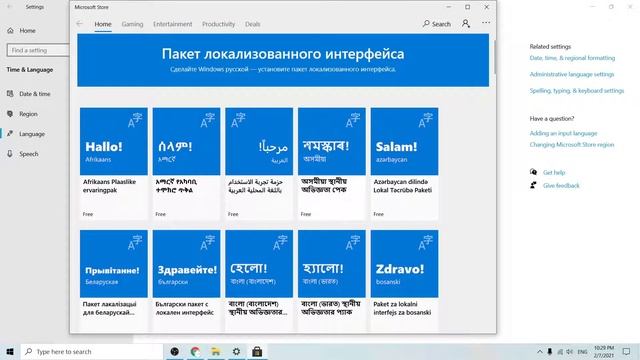Viewport: 640px width, 360px height.
Task: Open Speech settings
Action: coord(29,154)
